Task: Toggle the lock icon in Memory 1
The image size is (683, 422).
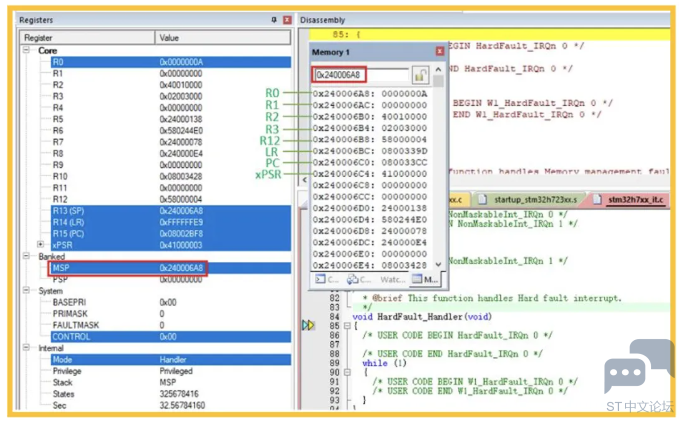Action: point(420,75)
